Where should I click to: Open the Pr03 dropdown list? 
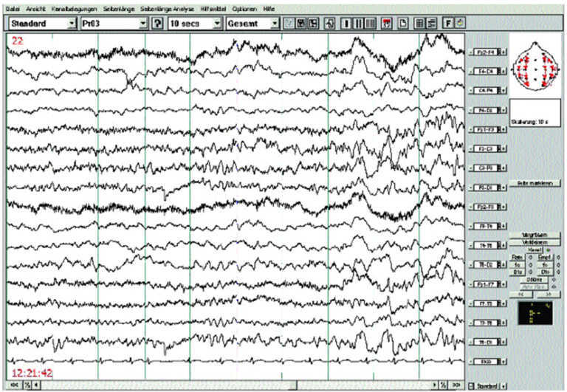[x=143, y=24]
